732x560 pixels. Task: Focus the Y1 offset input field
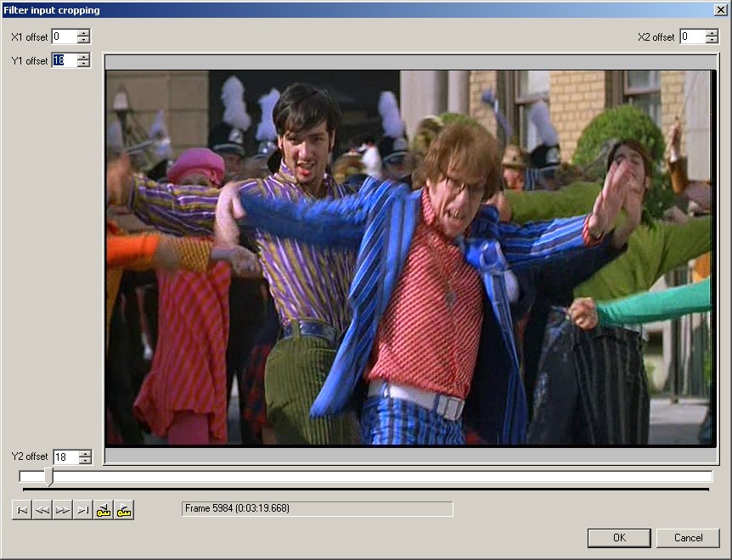(x=65, y=60)
